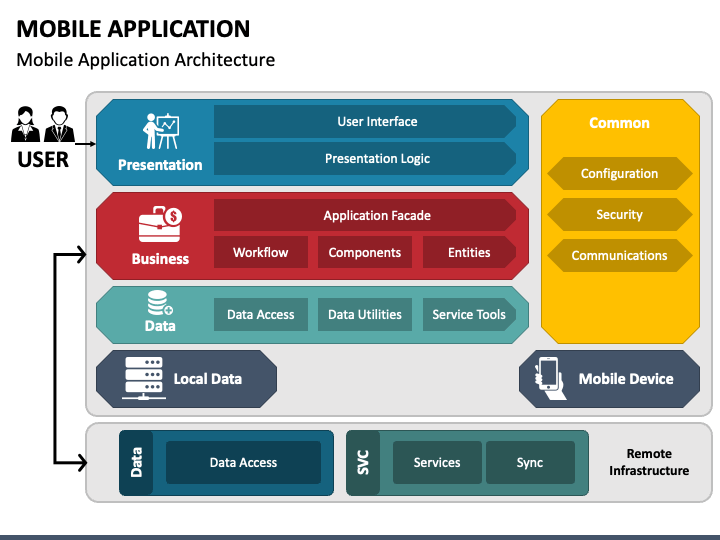Viewport: 720px width, 540px height.
Task: Click the Communications hexagon
Action: click(x=619, y=255)
